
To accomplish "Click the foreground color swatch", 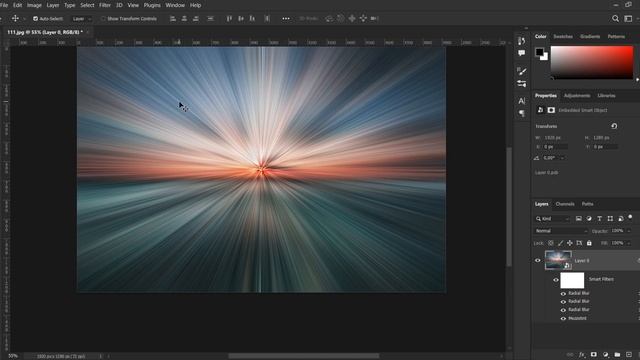I will coord(540,52).
